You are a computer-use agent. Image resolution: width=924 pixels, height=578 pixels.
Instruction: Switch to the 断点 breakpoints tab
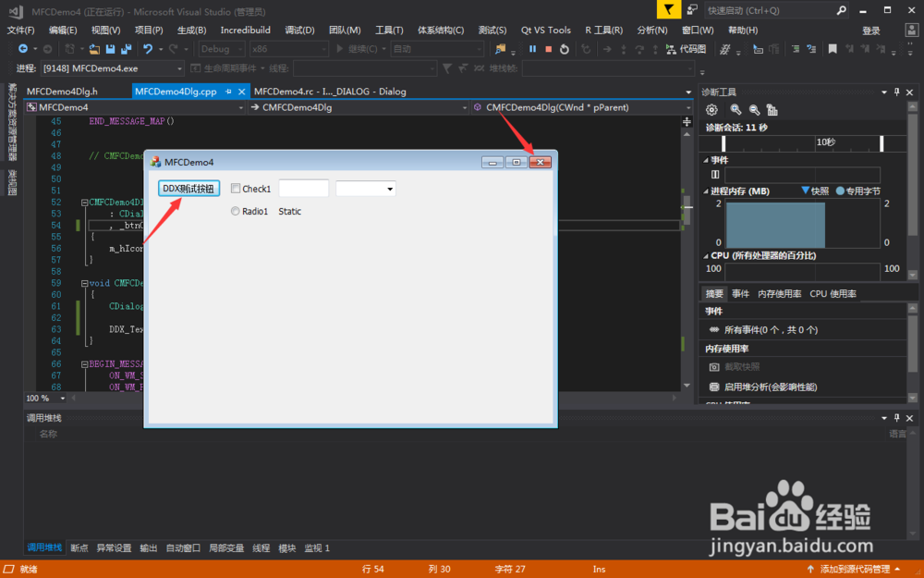(79, 547)
